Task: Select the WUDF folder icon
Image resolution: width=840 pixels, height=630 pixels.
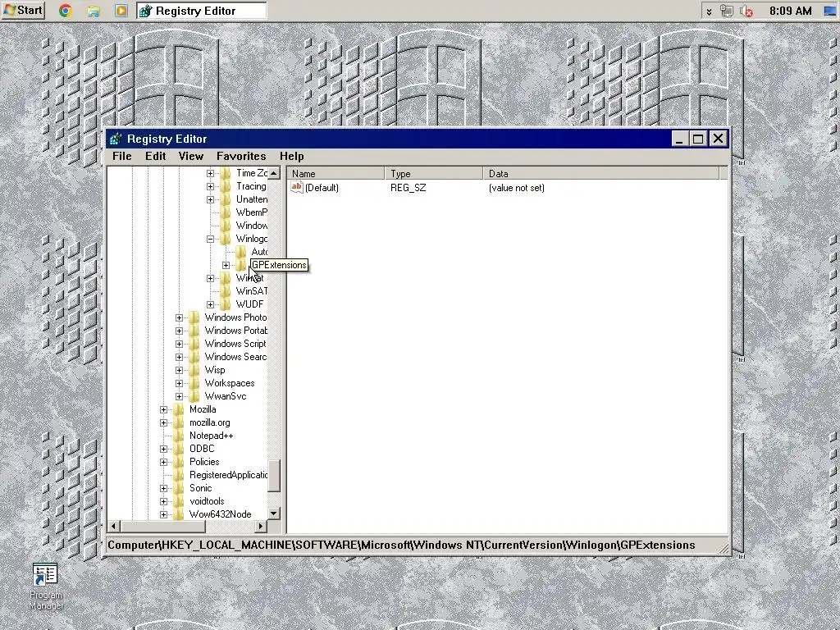Action: (226, 304)
